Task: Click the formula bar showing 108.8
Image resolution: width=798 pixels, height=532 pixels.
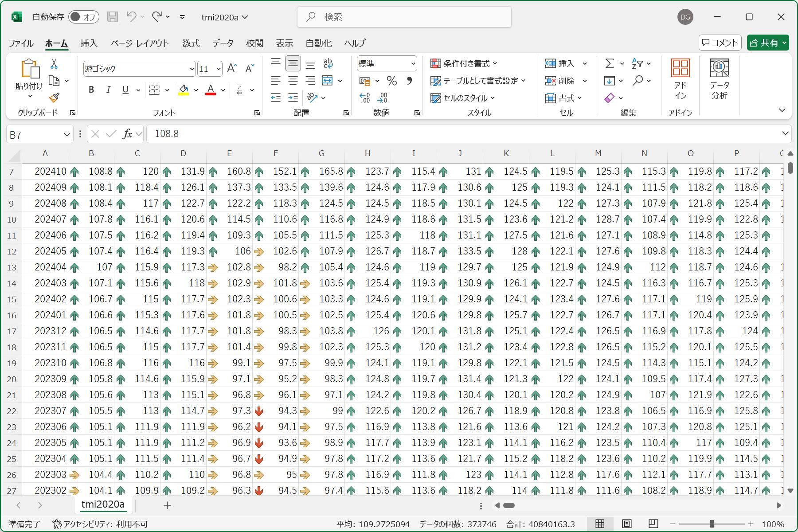Action: (x=463, y=134)
